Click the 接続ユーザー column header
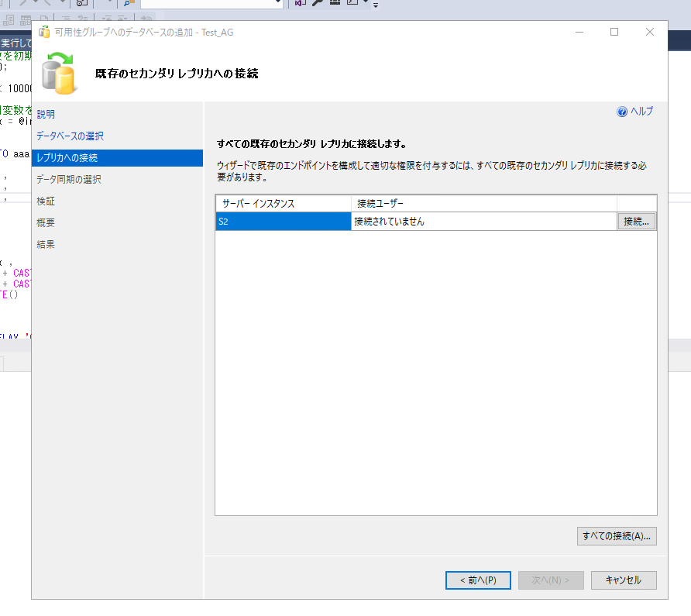This screenshot has width=691, height=616. (484, 203)
